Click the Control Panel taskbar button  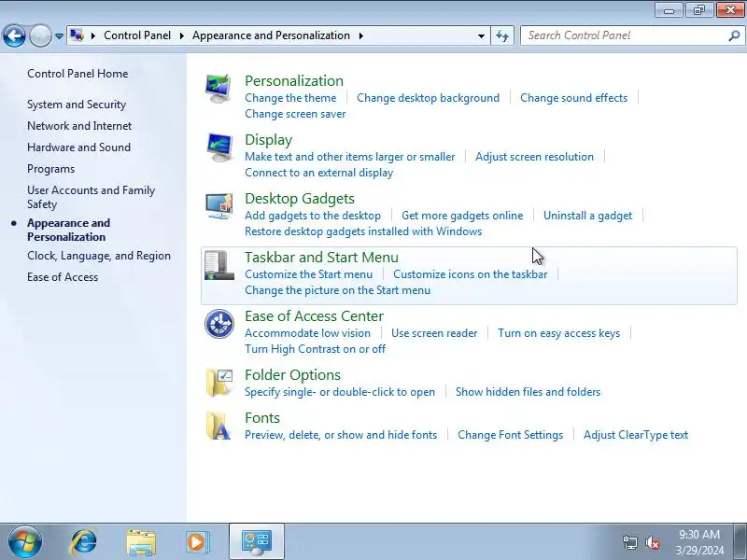[257, 542]
